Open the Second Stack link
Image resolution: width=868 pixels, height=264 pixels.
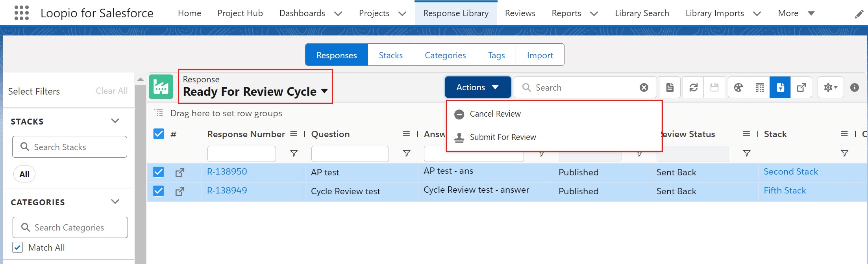click(791, 172)
